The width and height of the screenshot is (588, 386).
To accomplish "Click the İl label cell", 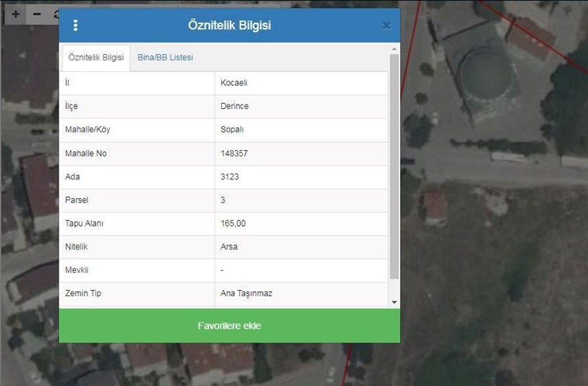I will [x=137, y=83].
